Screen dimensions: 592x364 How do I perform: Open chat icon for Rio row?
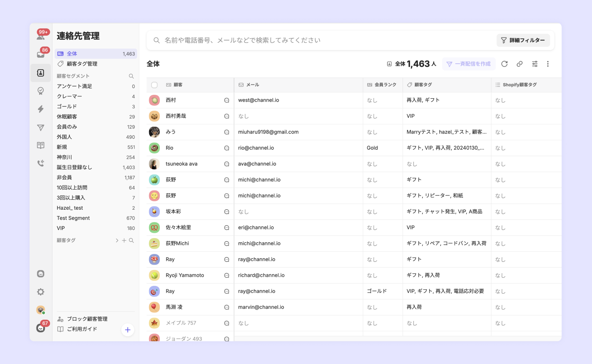[x=227, y=148]
